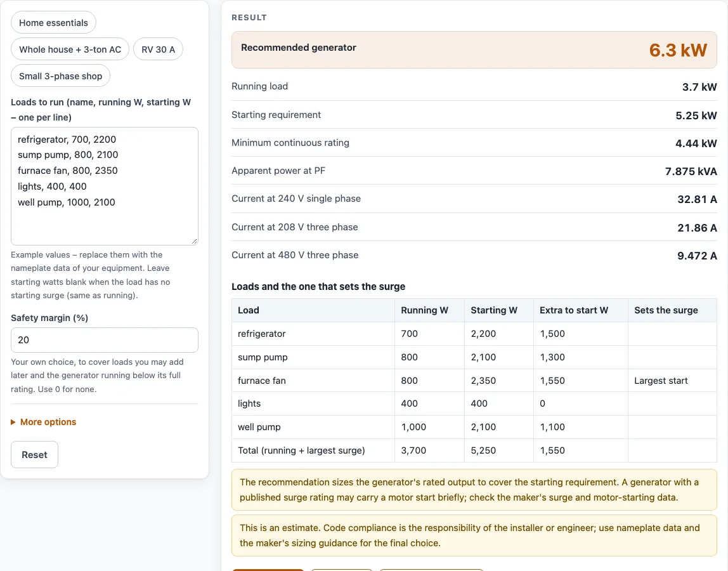This screenshot has height=571, width=728.
Task: Click the Load column header
Action: click(x=313, y=310)
